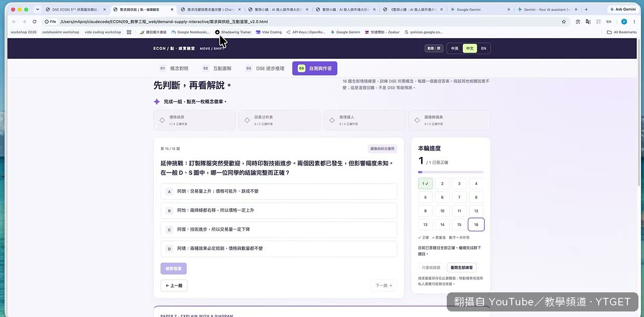Click the 圖像解碼員 badge card

click(449, 120)
